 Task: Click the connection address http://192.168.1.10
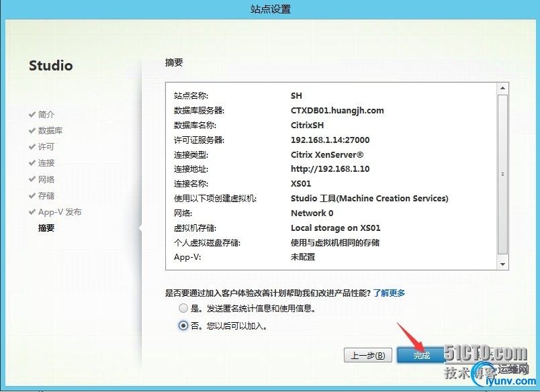[330, 169]
